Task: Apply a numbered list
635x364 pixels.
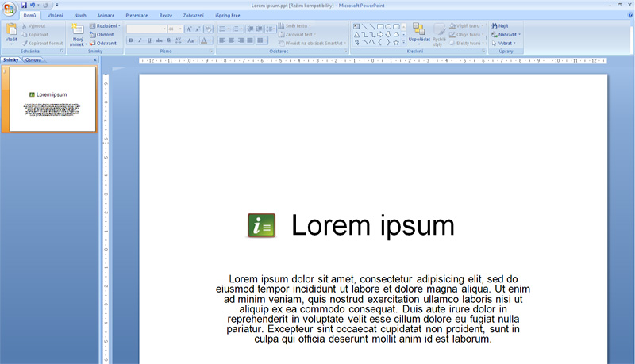Action: point(235,29)
